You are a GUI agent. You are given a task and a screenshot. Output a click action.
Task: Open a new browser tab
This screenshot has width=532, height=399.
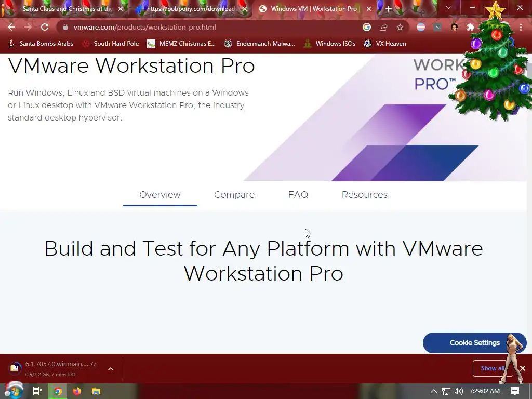389,9
